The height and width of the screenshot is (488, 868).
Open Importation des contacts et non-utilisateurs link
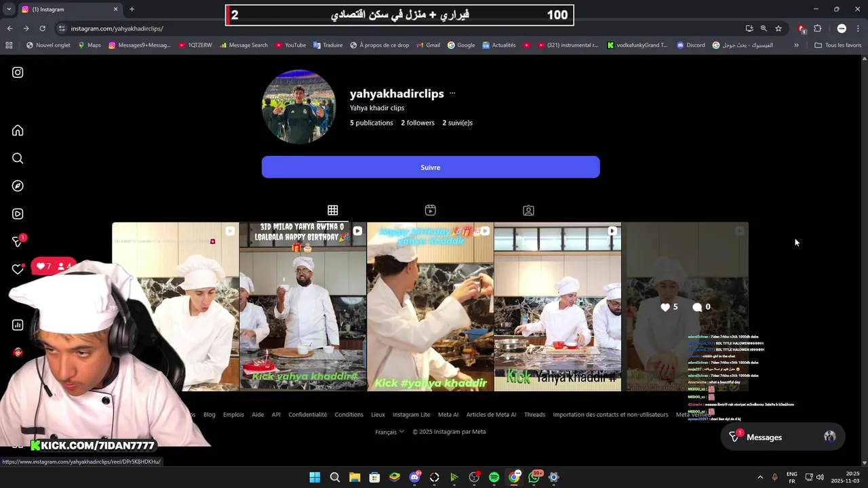[x=610, y=415]
